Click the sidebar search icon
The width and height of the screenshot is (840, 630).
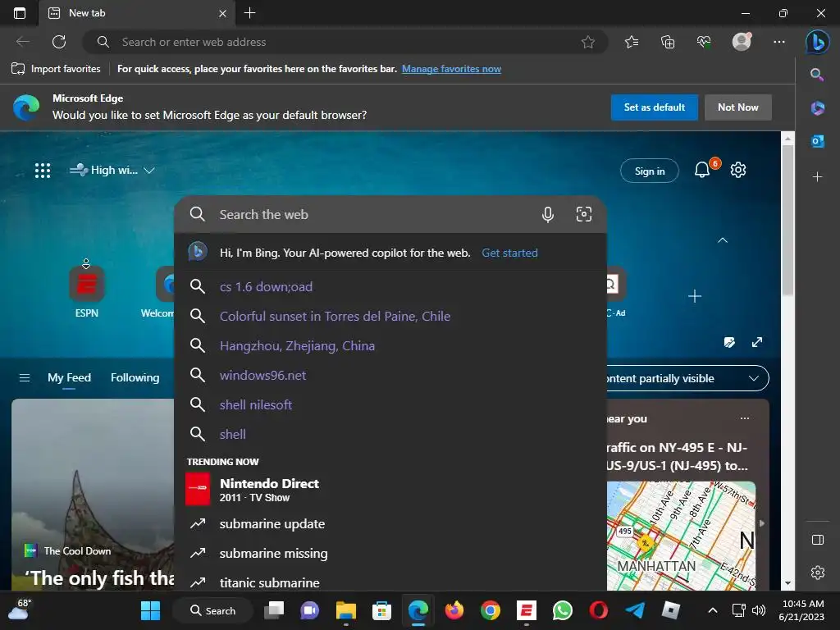coord(817,75)
